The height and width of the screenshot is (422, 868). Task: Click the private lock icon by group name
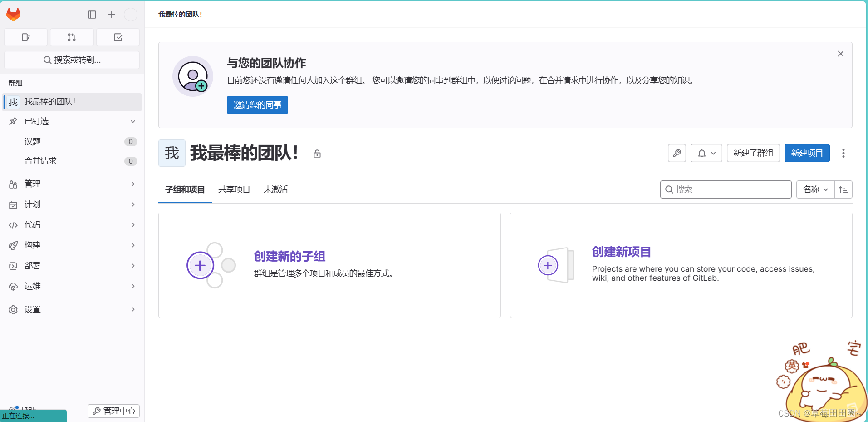[317, 154]
